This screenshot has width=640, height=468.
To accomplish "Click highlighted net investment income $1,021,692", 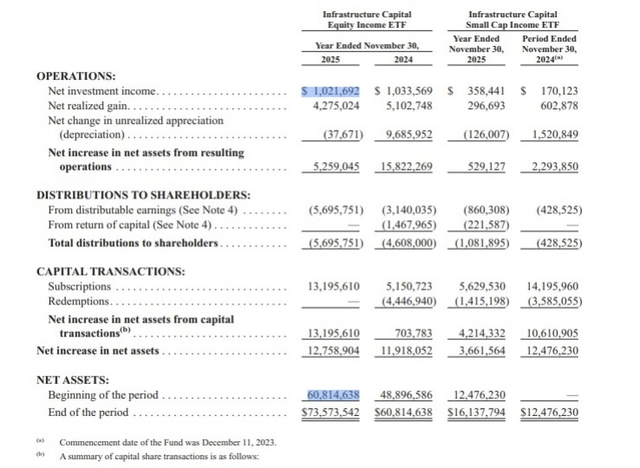I will tap(331, 91).
